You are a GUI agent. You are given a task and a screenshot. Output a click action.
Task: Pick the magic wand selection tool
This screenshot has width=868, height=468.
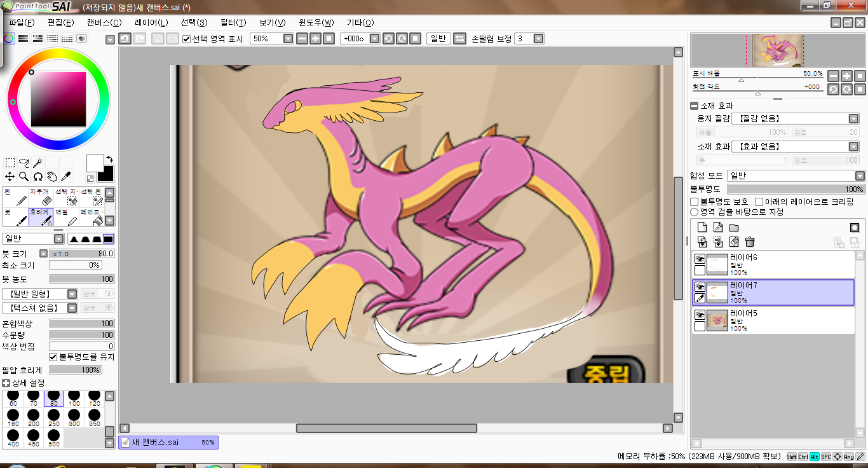pos(38,163)
